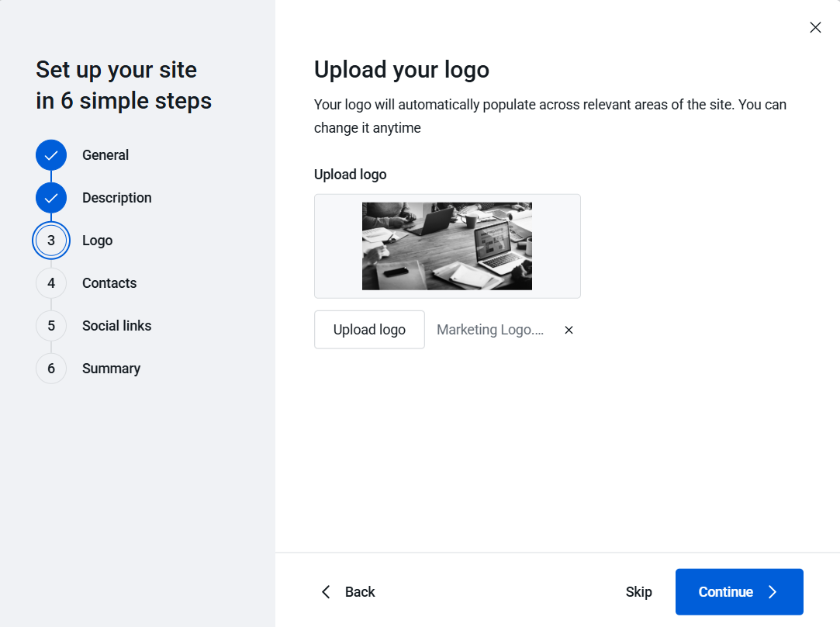Image resolution: width=840 pixels, height=627 pixels.
Task: Go to the Description step label
Action: click(116, 198)
